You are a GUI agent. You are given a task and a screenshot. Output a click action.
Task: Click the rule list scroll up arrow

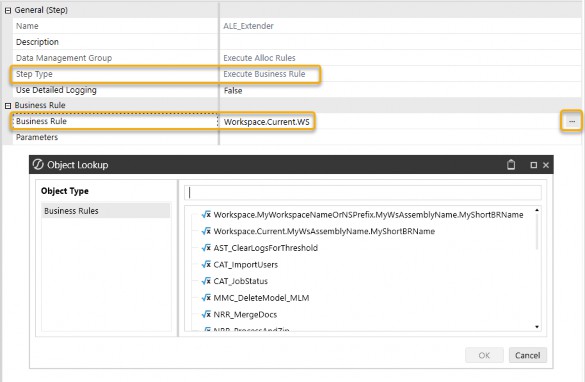(537, 210)
